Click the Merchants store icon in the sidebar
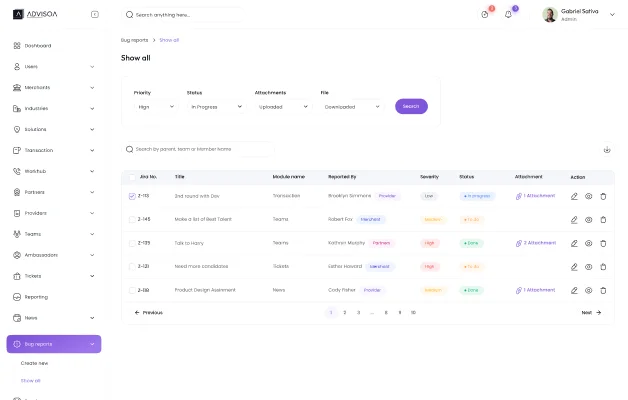Image resolution: width=628 pixels, height=400 pixels. click(x=17, y=87)
